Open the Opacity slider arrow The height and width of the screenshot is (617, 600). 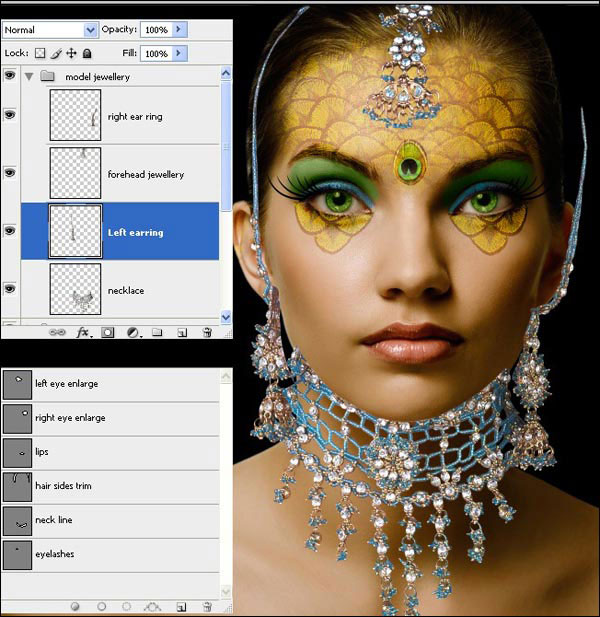(180, 31)
